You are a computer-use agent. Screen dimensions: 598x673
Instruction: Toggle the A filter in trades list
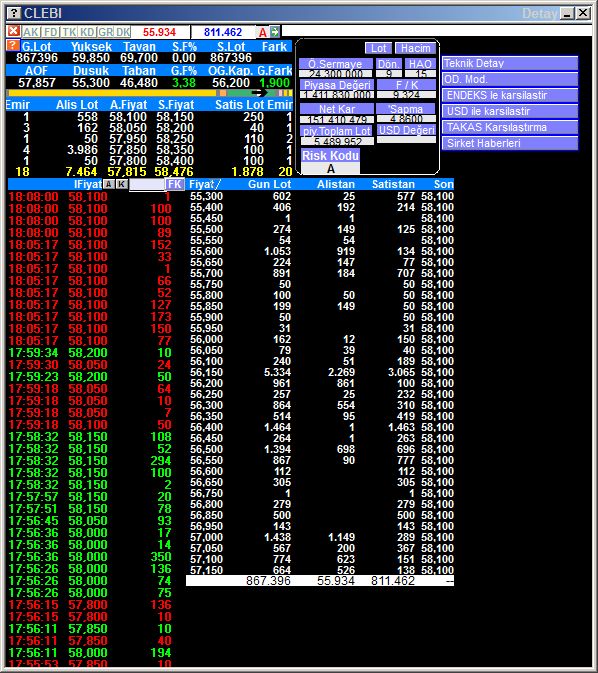(109, 184)
